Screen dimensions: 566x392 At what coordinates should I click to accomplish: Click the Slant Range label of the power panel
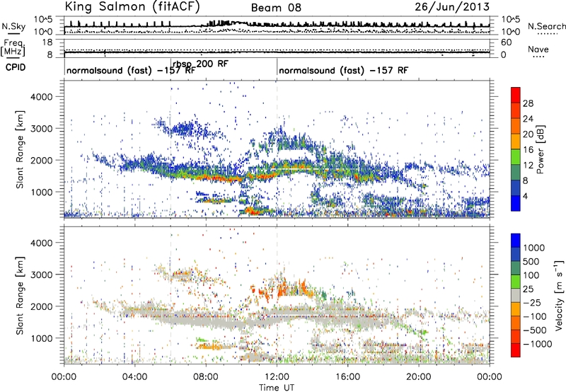(x=20, y=149)
